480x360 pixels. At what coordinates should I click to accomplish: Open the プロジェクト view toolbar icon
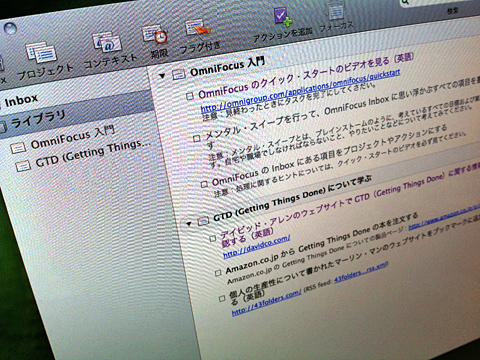click(42, 52)
